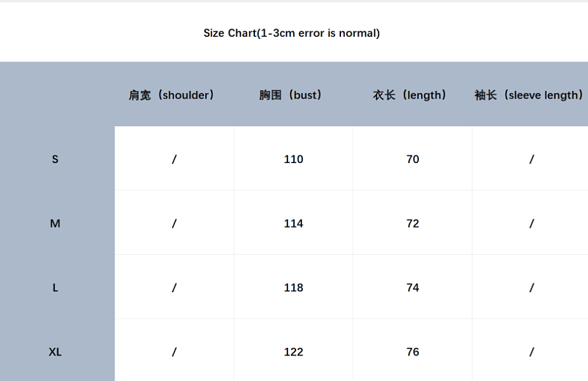Click sleeve length slash cell for size M

[531, 224]
